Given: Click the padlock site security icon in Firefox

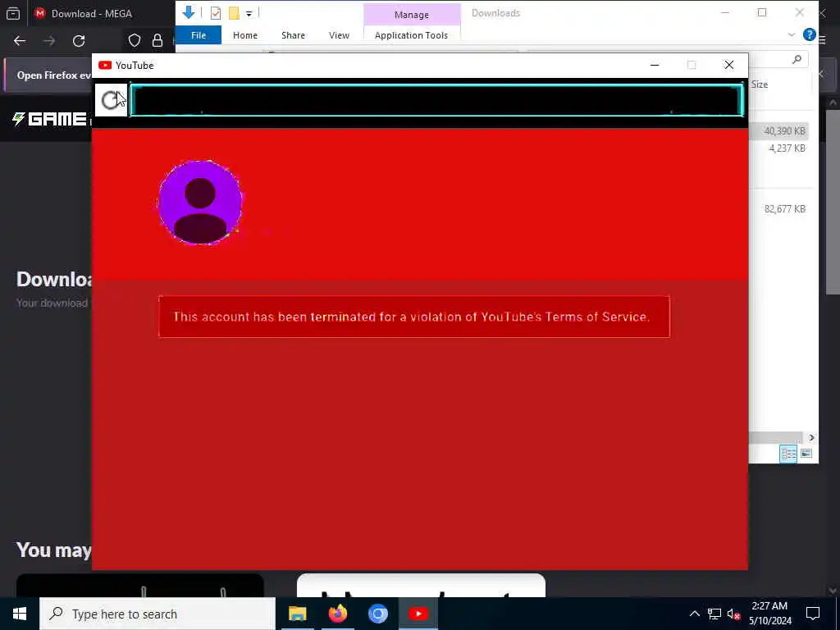Looking at the screenshot, I should coord(157,41).
